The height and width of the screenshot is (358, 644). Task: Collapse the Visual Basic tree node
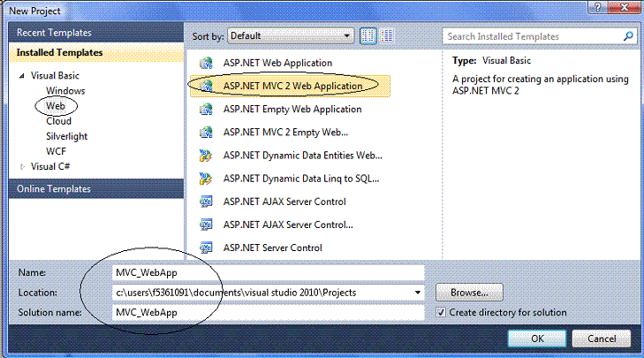point(22,76)
